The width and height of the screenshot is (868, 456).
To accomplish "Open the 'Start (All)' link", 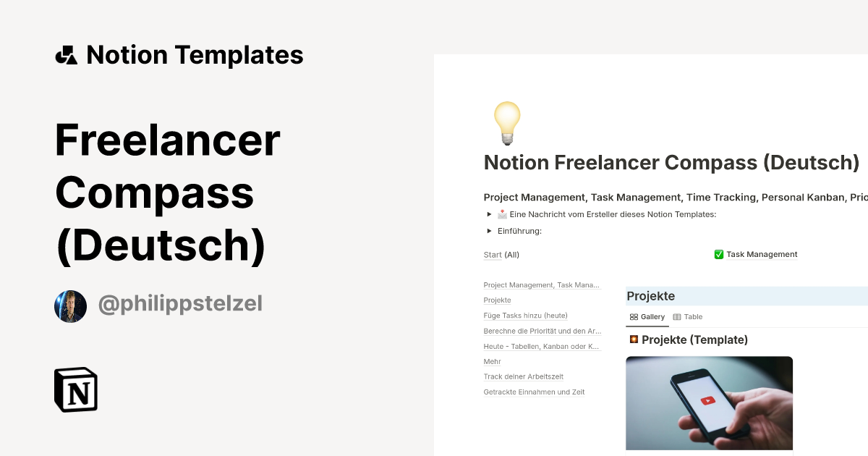I will pos(493,255).
